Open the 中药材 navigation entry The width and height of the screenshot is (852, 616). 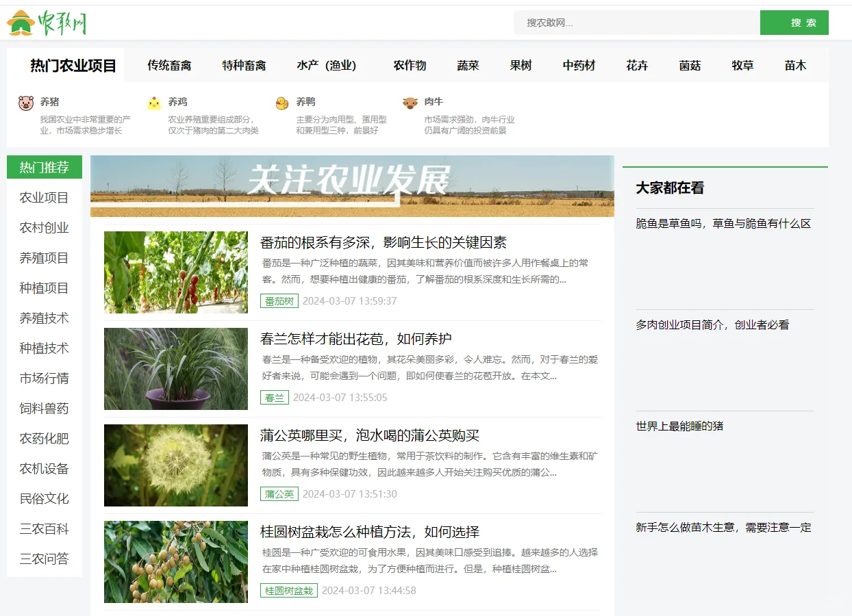click(579, 65)
